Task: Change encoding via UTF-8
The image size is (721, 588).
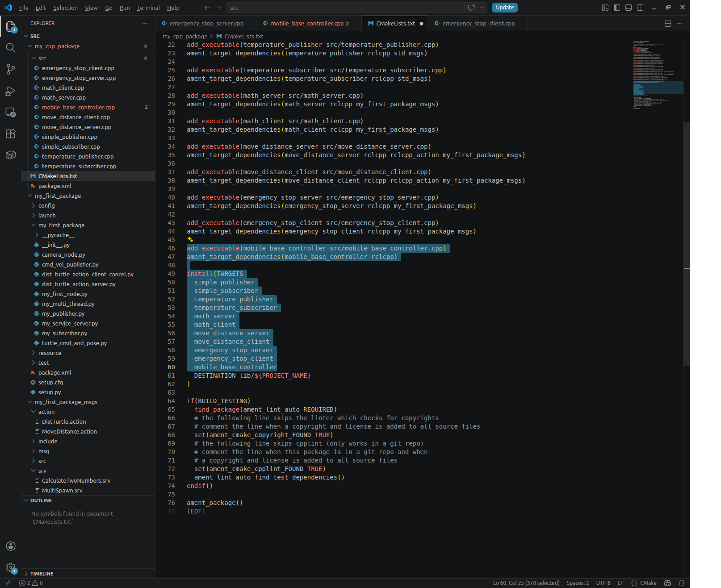Action: tap(603, 583)
